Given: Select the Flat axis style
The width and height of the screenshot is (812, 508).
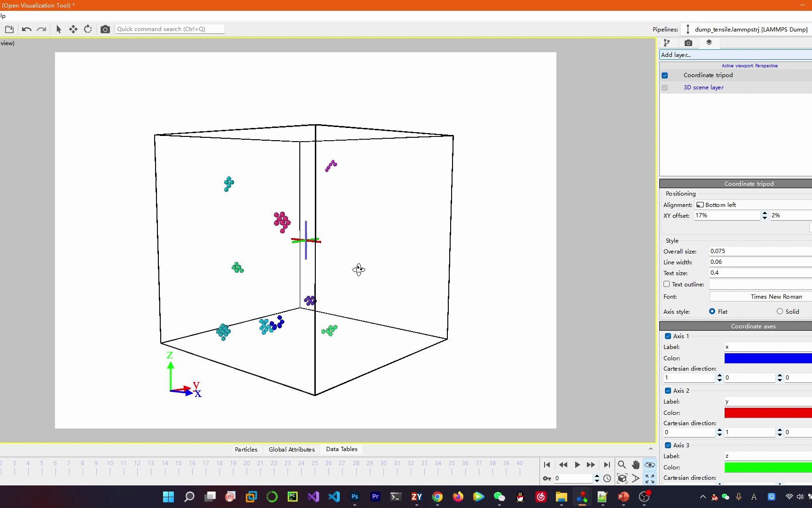Looking at the screenshot, I should point(712,311).
